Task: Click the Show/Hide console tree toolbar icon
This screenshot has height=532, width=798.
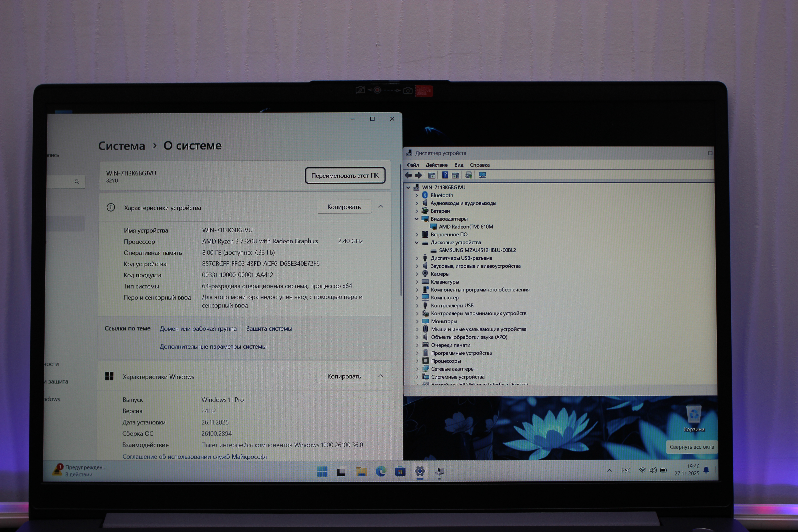Action: coord(432,175)
